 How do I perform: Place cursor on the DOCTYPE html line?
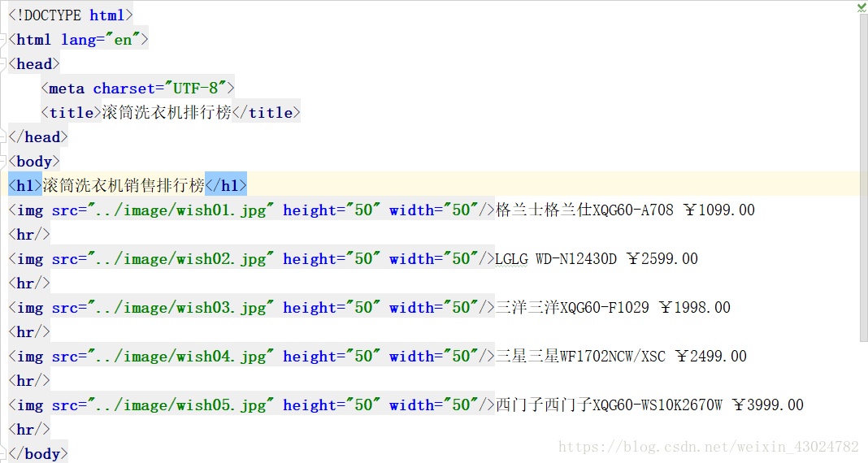[x=71, y=15]
